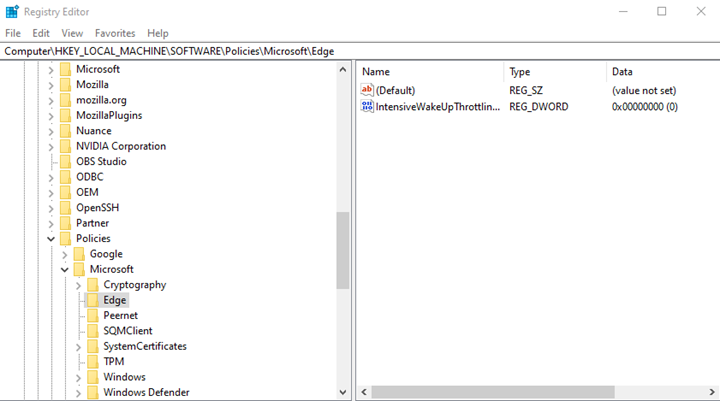Click the REG_SZ type cell
This screenshot has height=401, width=720.
point(526,90)
